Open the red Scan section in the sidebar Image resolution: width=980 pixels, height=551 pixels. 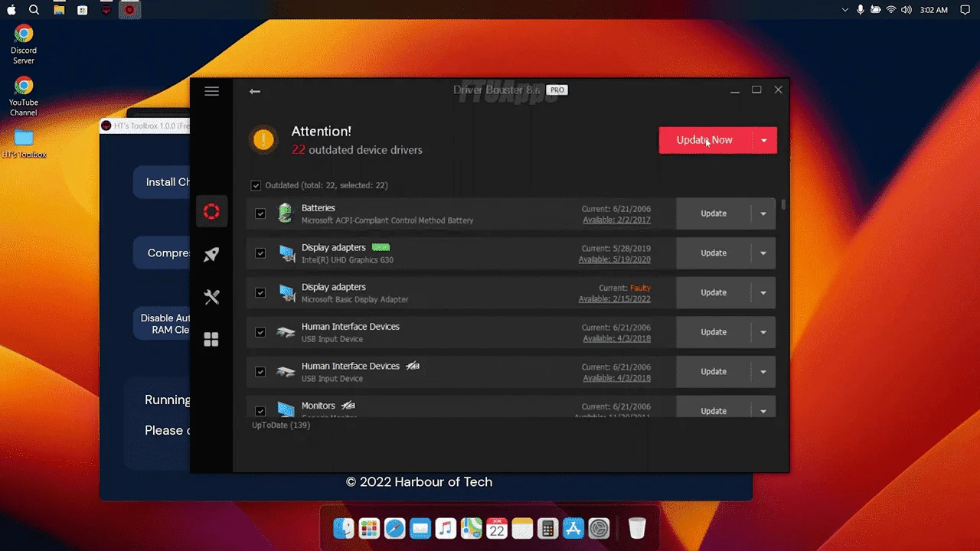pyautogui.click(x=211, y=212)
